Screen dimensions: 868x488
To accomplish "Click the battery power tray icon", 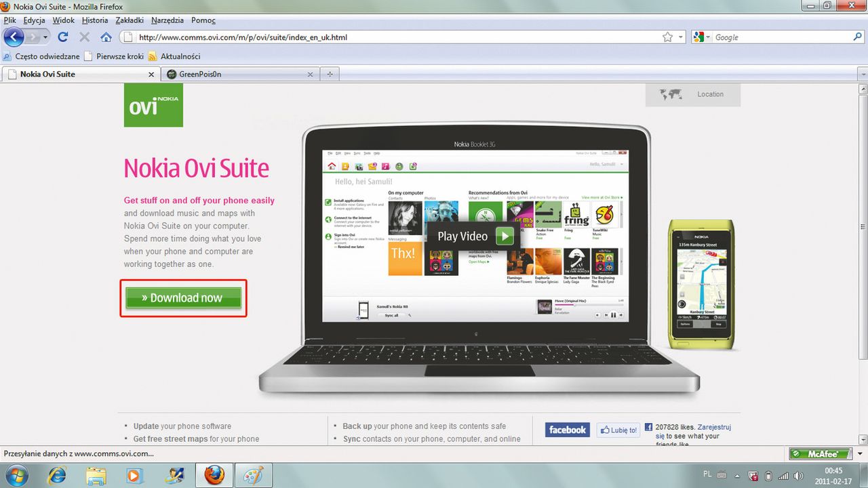I will pos(769,475).
